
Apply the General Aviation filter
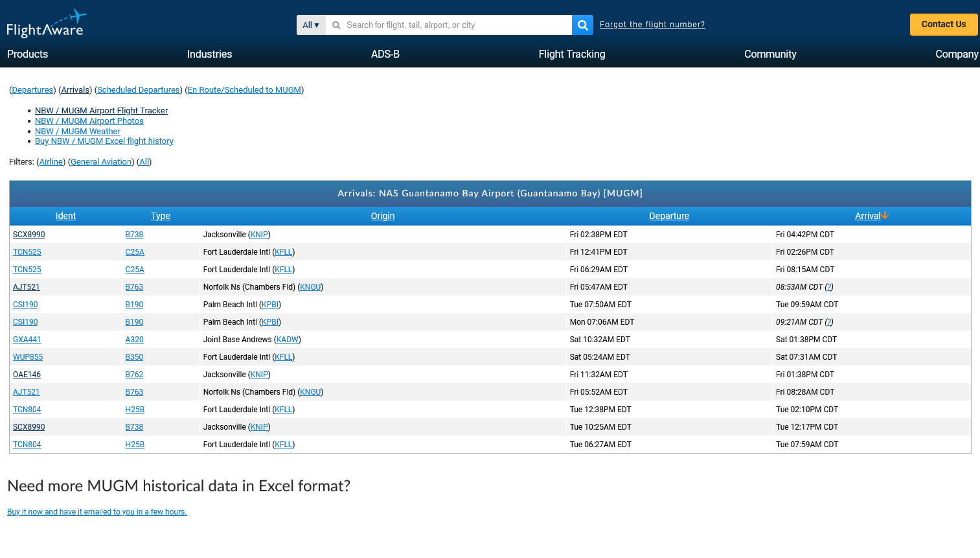[x=101, y=162]
